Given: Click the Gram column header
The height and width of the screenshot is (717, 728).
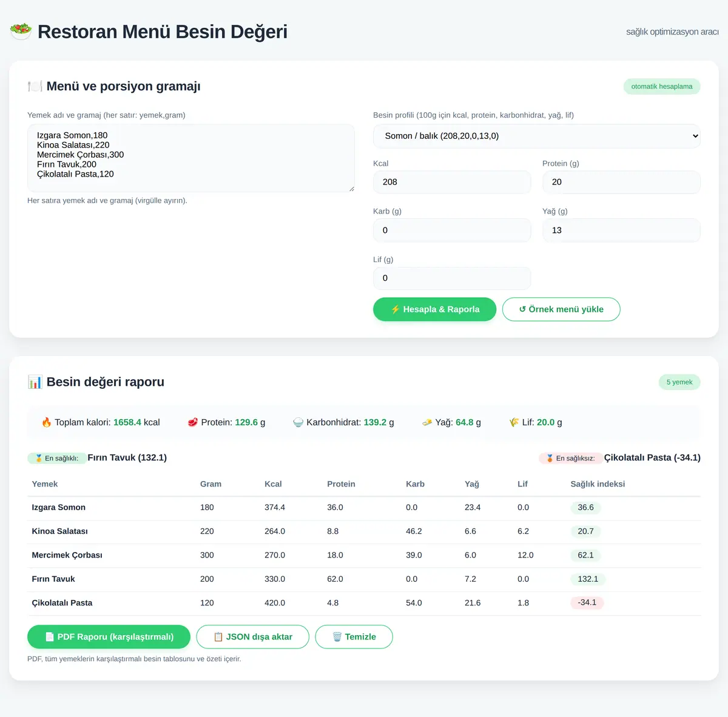Looking at the screenshot, I should point(211,484).
